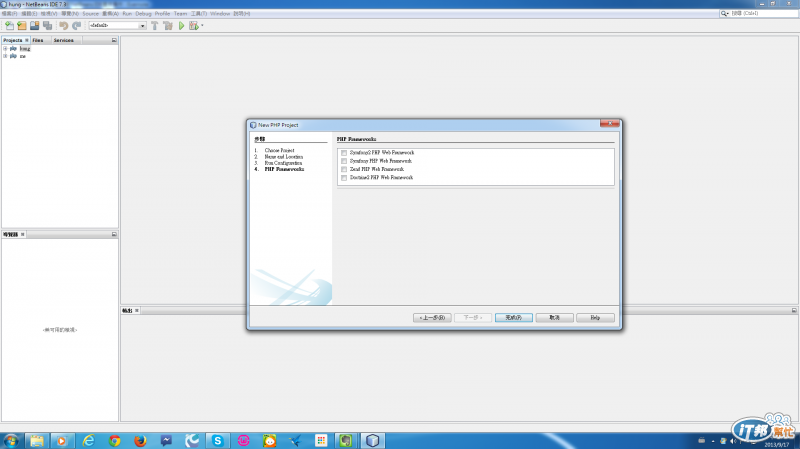Switch to the Files tab
Viewport: 800px width, 449px height.
(x=38, y=40)
